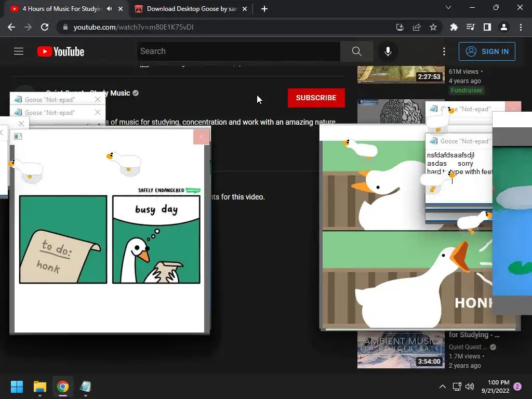The height and width of the screenshot is (399, 532).
Task: Switch to 4 Hours of Music tab
Action: [62, 9]
